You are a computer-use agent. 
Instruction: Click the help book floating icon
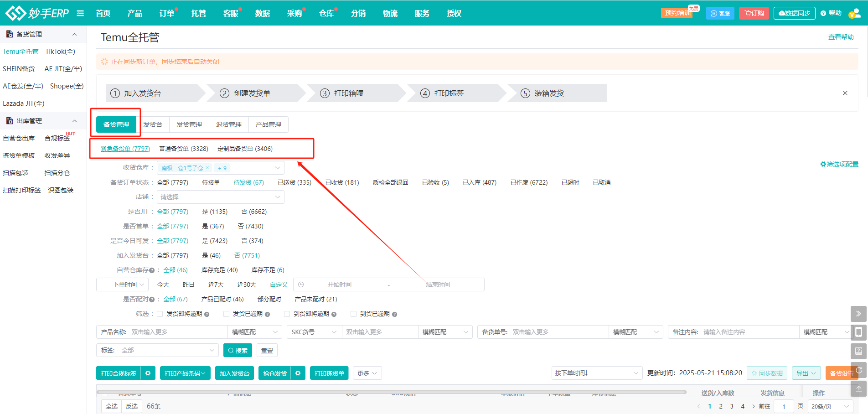(858, 351)
